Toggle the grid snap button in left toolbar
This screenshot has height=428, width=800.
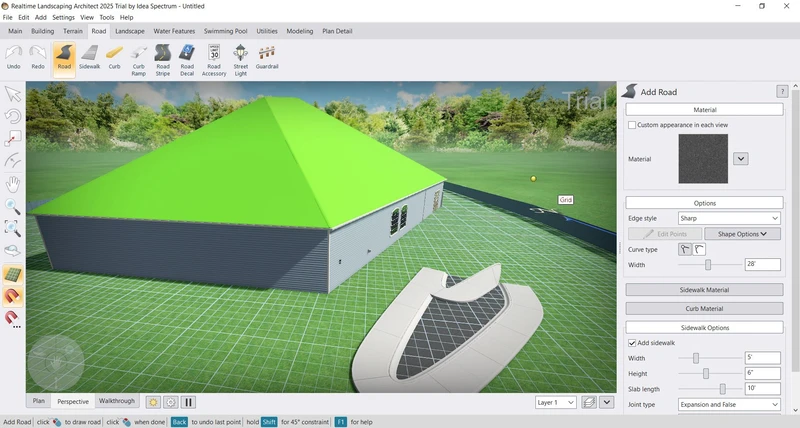click(13, 274)
